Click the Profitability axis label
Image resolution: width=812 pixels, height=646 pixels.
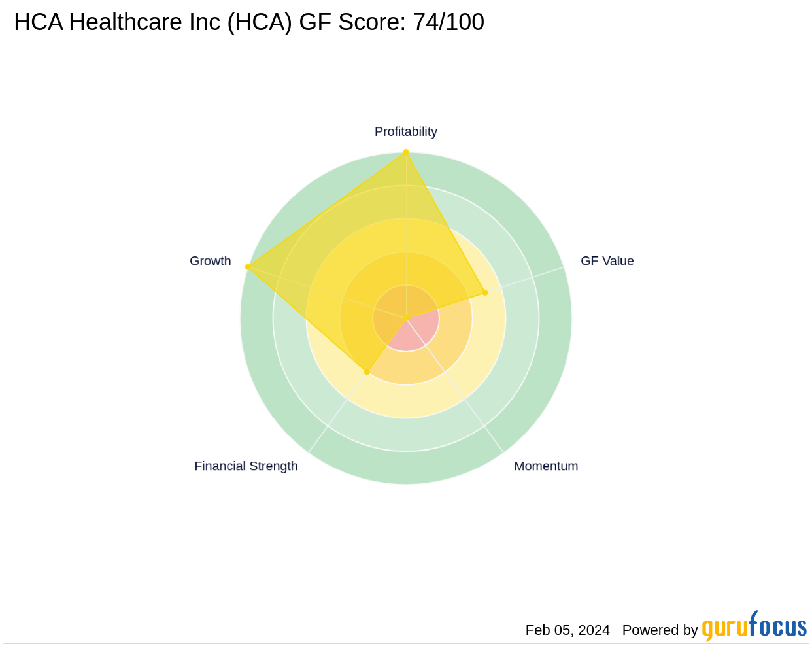(x=405, y=131)
